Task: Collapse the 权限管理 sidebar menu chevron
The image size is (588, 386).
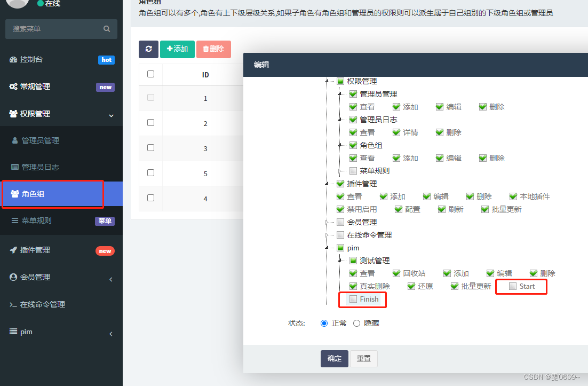Action: click(111, 115)
